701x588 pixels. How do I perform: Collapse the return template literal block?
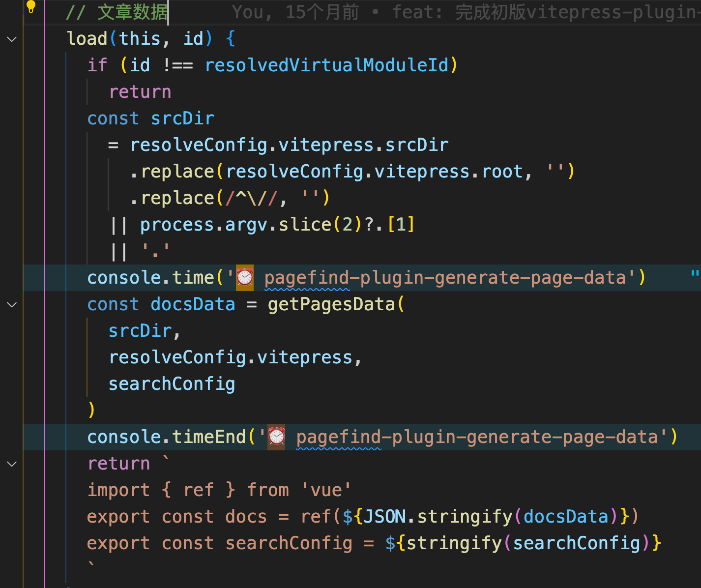tap(12, 464)
